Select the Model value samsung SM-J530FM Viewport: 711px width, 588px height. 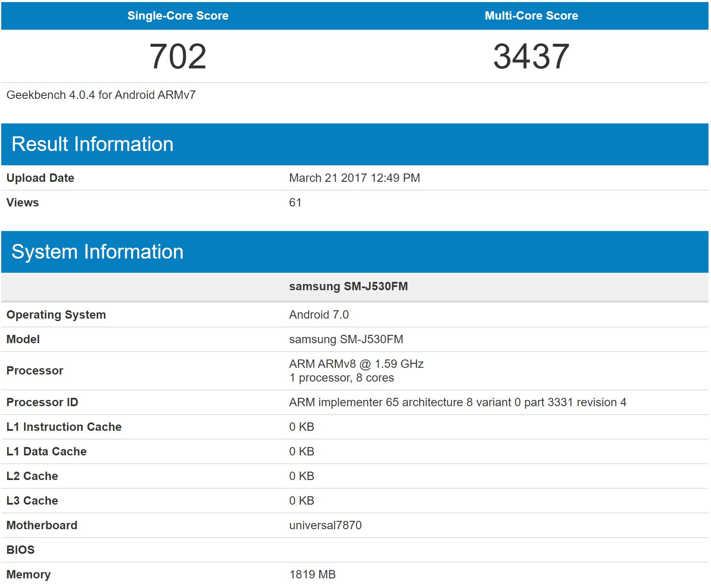(346, 339)
